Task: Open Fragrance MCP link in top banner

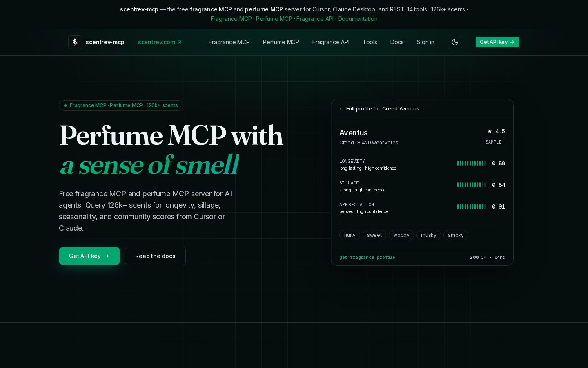Action: [231, 19]
